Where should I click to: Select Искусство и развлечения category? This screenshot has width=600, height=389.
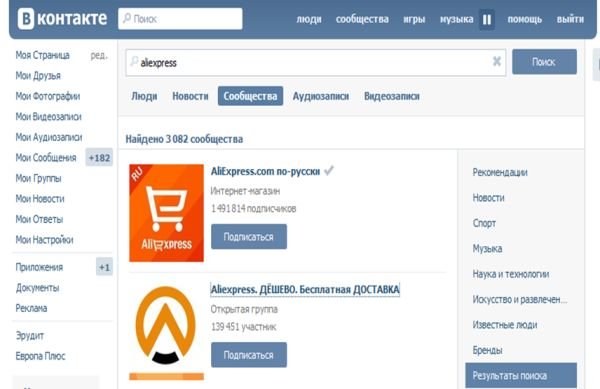520,299
